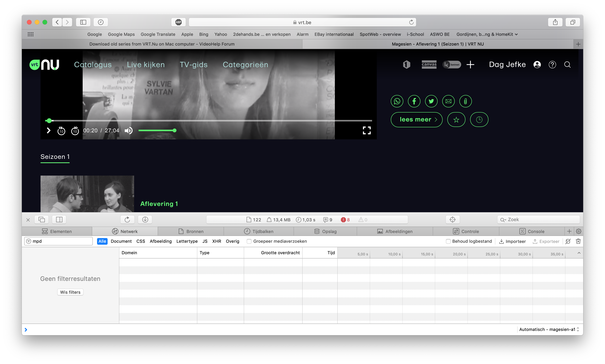605x364 pixels.
Task: Detach the Web Inspector into a window
Action: coord(42,220)
